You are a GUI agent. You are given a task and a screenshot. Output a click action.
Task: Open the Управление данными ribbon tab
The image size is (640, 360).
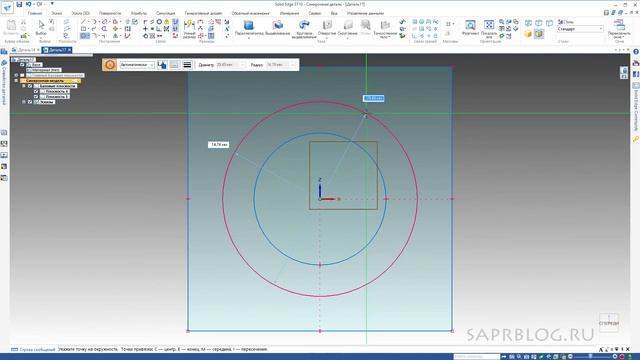coord(365,13)
